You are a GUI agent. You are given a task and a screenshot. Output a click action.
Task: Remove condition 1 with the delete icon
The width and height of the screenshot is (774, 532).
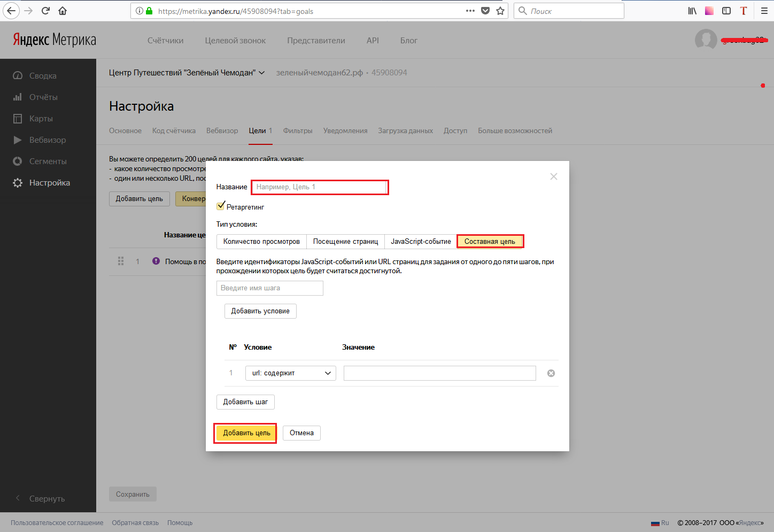551,373
